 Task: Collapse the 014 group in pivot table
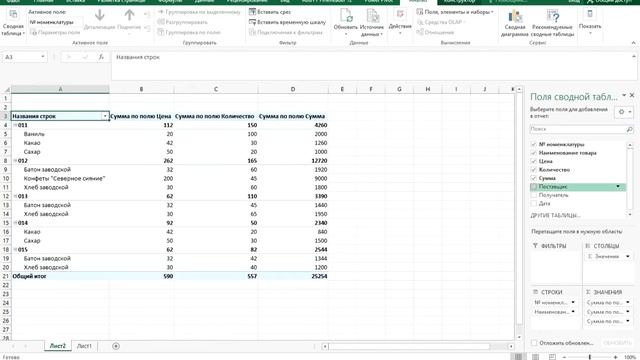point(15,223)
